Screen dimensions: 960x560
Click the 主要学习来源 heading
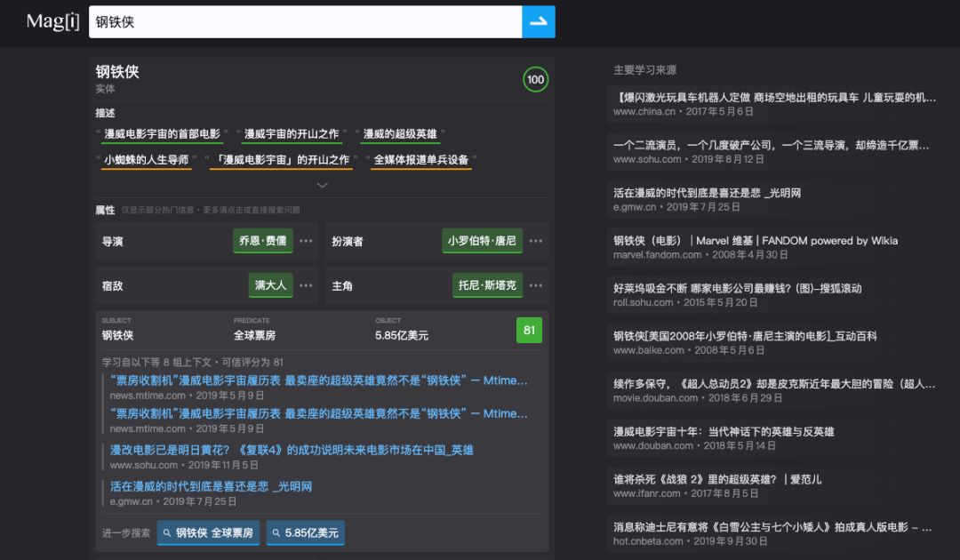coord(644,69)
